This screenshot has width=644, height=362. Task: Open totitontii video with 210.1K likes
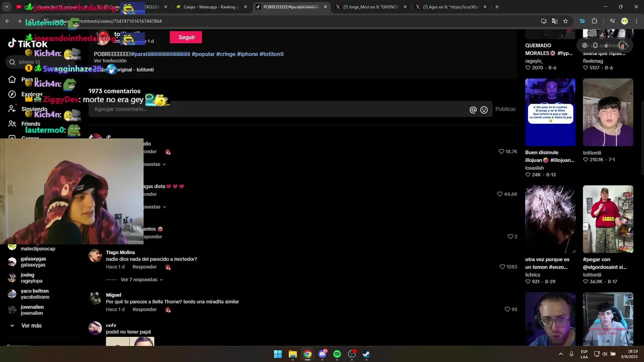(608, 112)
